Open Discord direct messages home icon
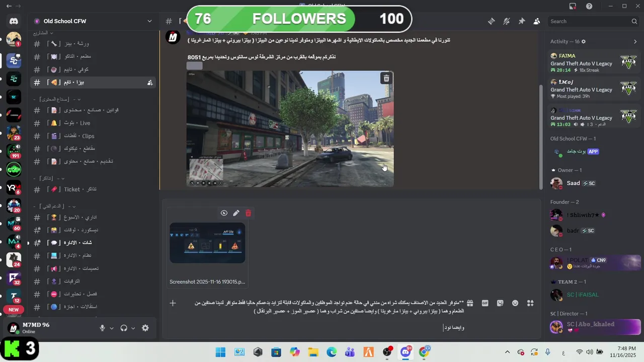Image resolution: width=644 pixels, height=362 pixels. coord(14,21)
